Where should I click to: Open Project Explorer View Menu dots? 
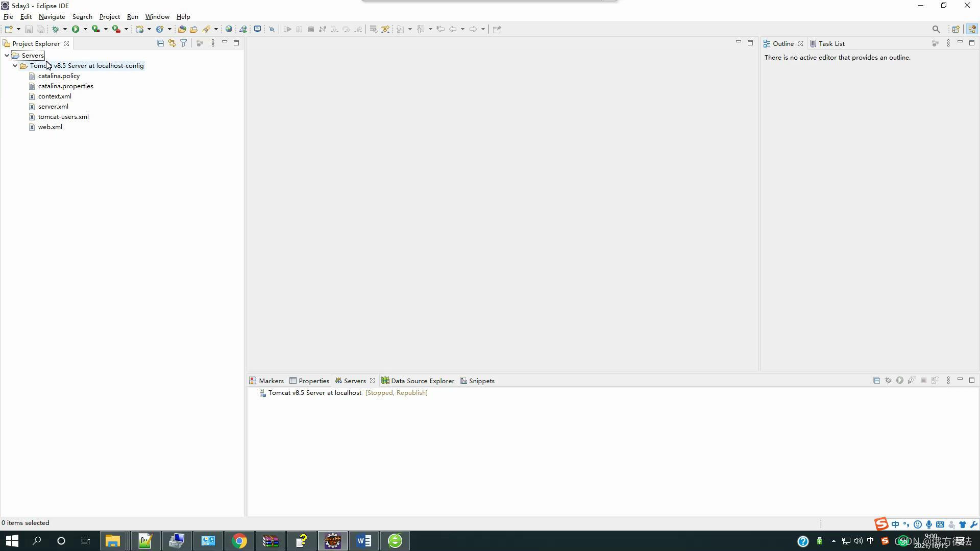coord(213,43)
